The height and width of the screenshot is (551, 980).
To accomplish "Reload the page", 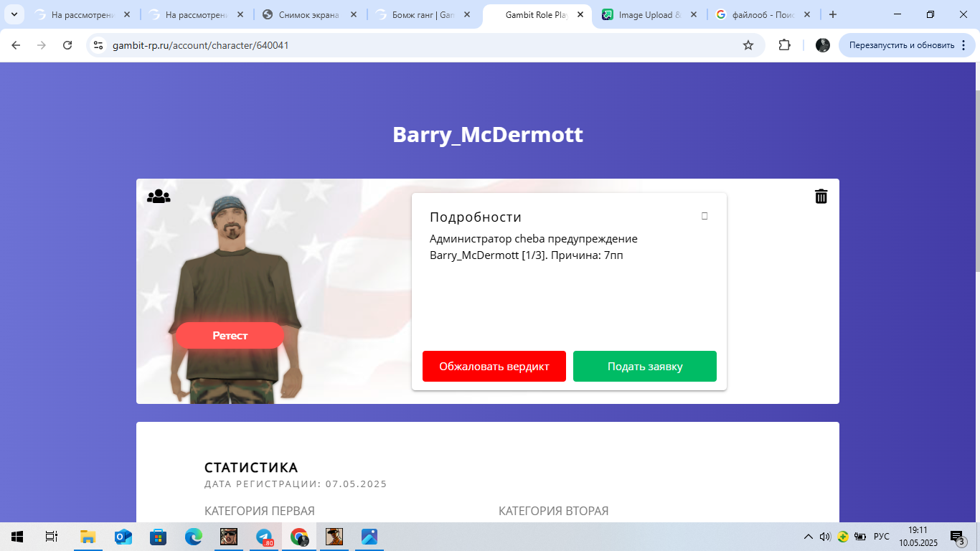I will click(x=67, y=45).
